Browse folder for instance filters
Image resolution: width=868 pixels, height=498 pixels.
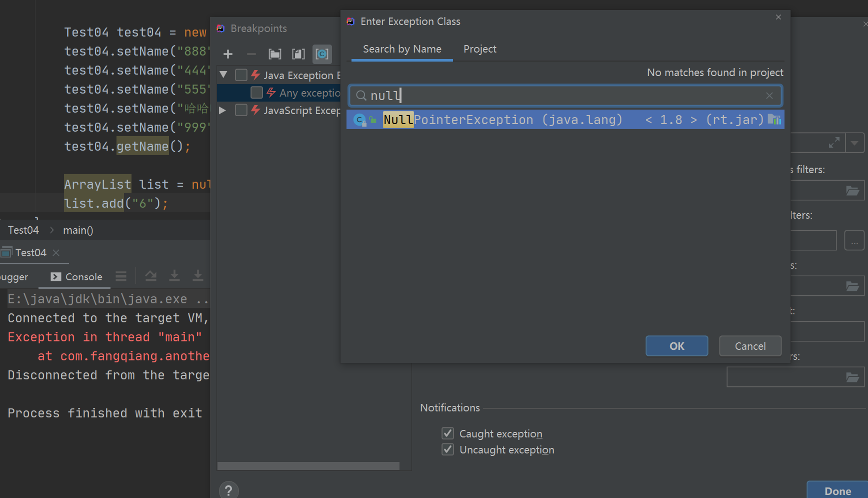(852, 191)
